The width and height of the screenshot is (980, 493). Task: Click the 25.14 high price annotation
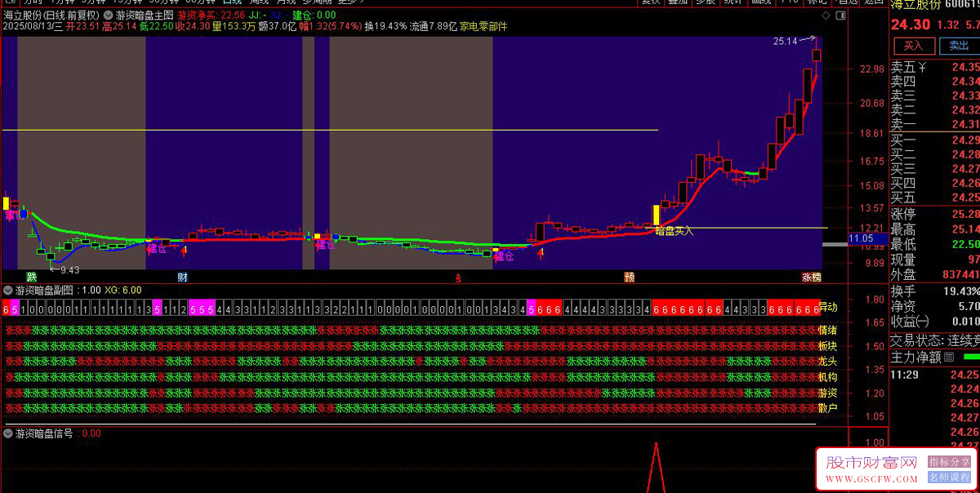pyautogui.click(x=785, y=41)
